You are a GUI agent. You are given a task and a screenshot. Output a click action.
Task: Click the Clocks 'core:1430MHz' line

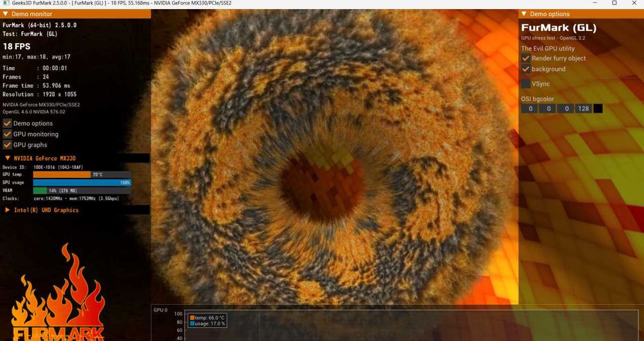coord(61,199)
